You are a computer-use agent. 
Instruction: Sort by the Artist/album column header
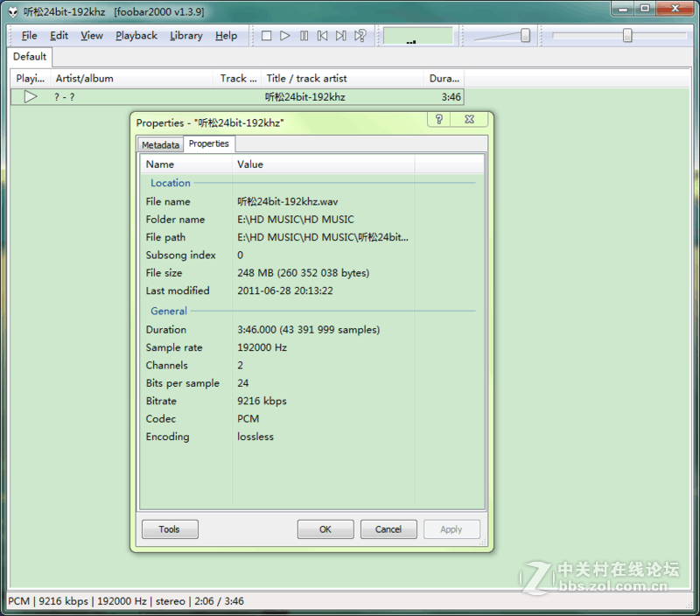[x=131, y=79]
